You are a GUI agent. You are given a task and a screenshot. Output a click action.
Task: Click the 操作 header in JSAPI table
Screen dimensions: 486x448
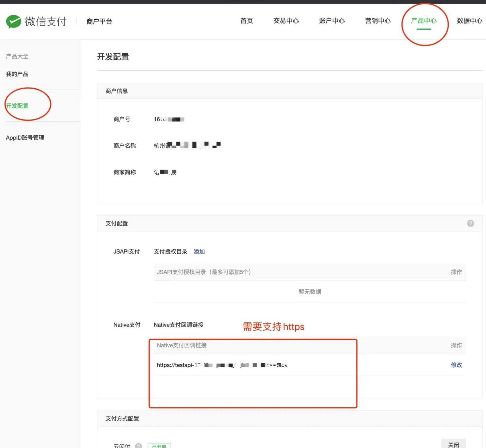[x=456, y=272]
